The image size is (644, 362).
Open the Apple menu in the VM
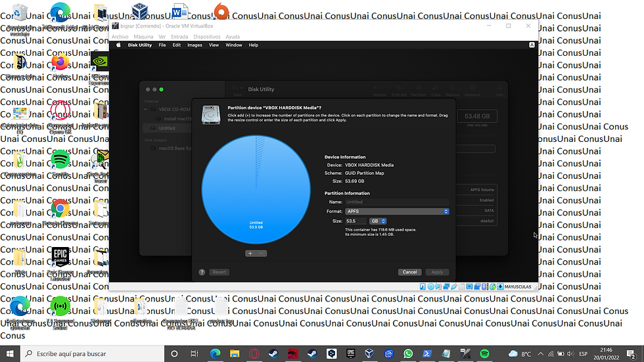click(118, 45)
